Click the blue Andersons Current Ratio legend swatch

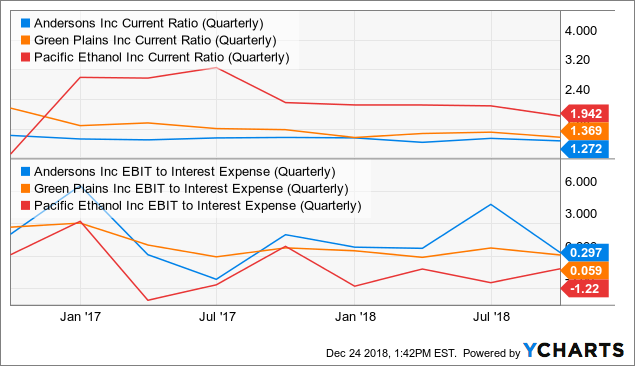pos(26,23)
